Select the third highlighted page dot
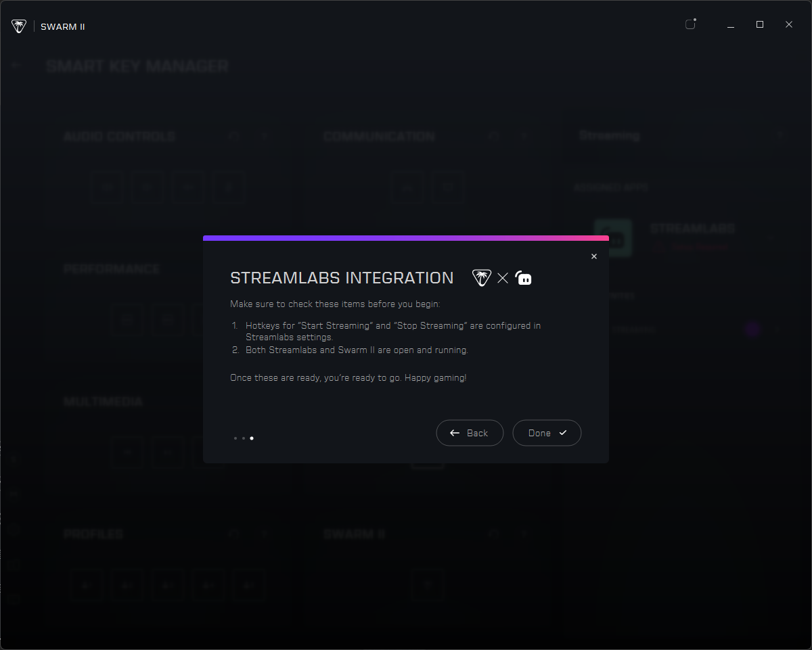This screenshot has width=812, height=650. (x=252, y=438)
